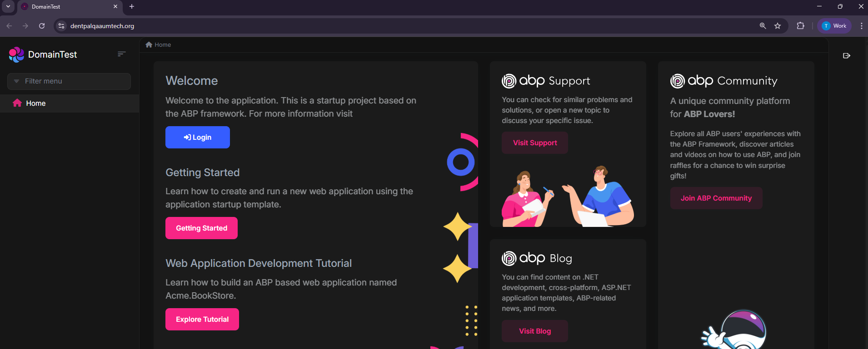Viewport: 868px width, 349px height.
Task: Click the abp Community logo icon
Action: [677, 81]
